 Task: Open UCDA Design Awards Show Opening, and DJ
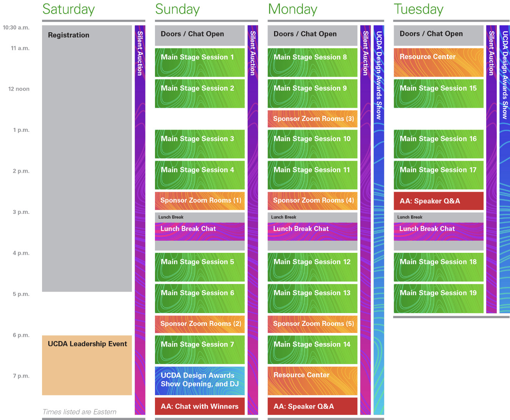coord(200,380)
